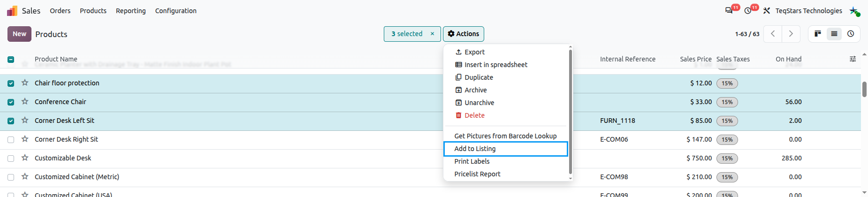Open TeqStars Technologies company switcher
This screenshot has width=868, height=197.
pyautogui.click(x=809, y=11)
